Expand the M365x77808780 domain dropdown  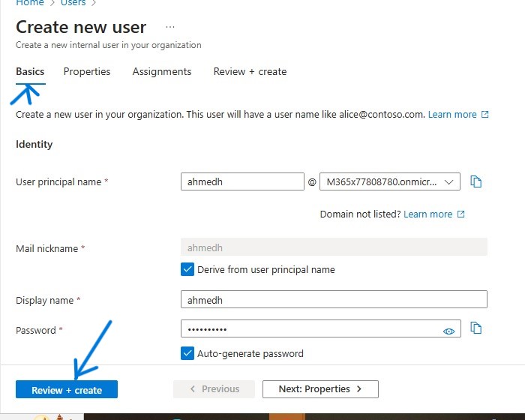click(389, 181)
